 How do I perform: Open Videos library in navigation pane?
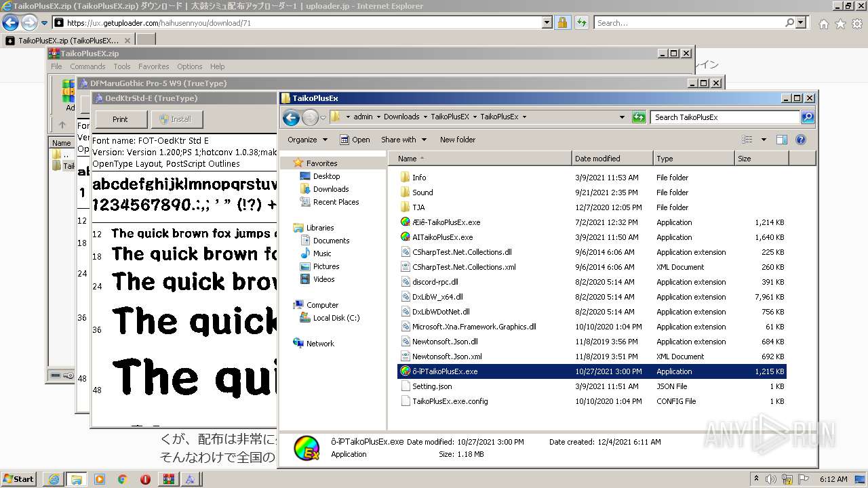click(323, 279)
